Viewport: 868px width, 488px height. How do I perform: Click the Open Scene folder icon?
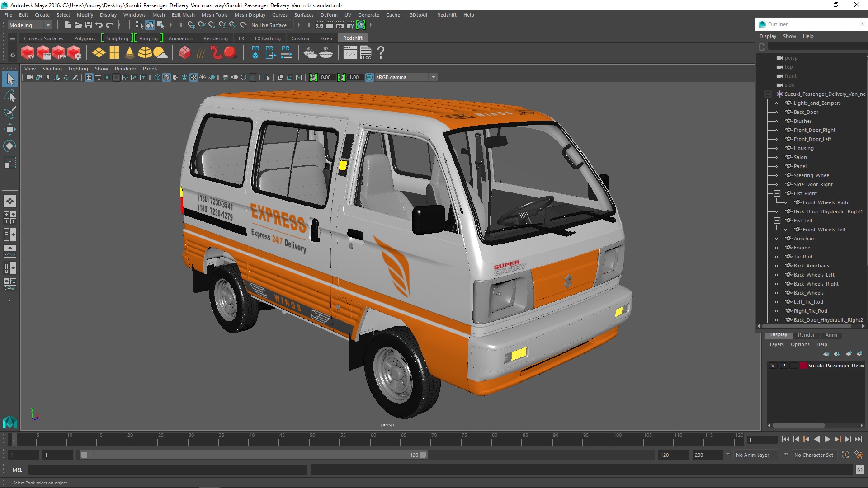78,25
